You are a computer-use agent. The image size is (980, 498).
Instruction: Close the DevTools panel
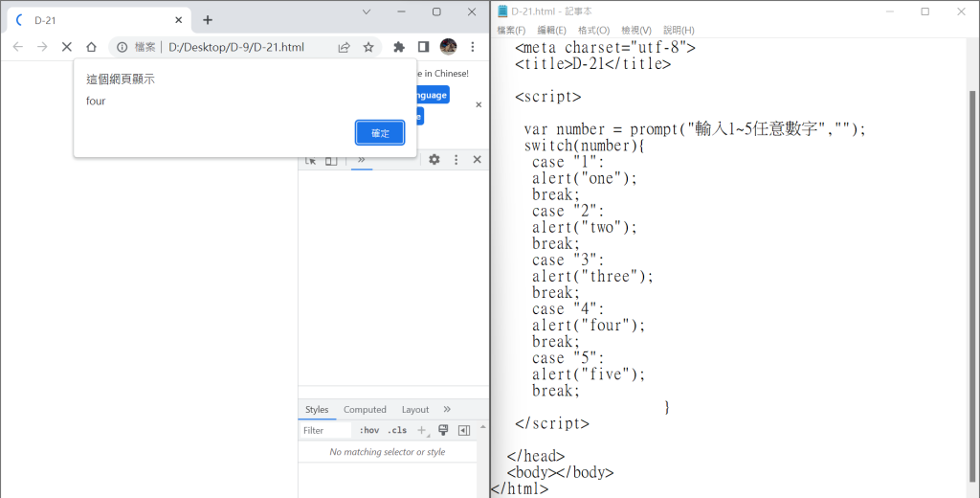pyautogui.click(x=477, y=160)
